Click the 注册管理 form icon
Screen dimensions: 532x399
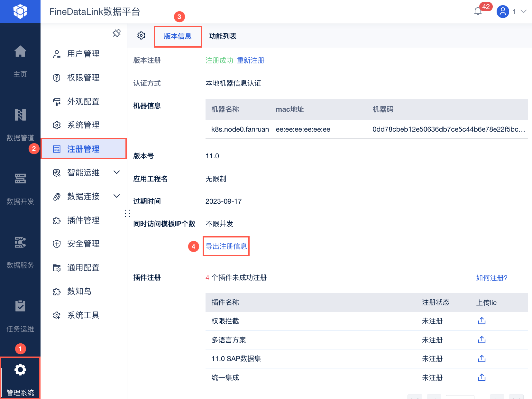(57, 149)
